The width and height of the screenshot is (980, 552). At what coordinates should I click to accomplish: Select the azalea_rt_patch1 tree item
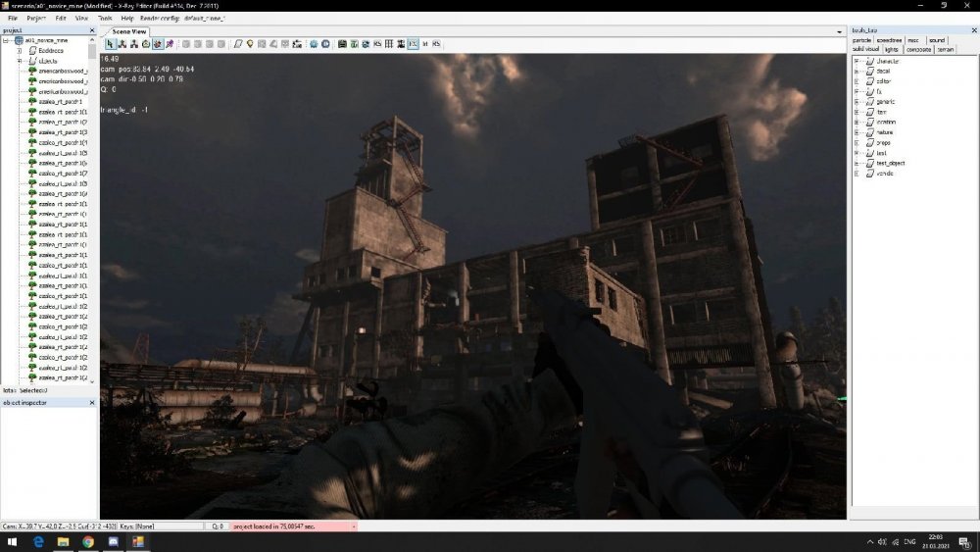click(x=61, y=101)
